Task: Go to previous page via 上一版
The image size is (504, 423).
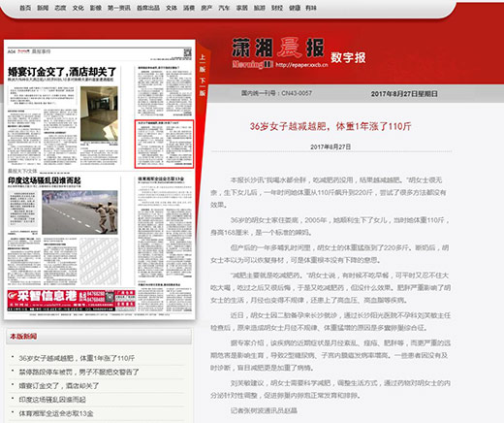Action: 203,63
